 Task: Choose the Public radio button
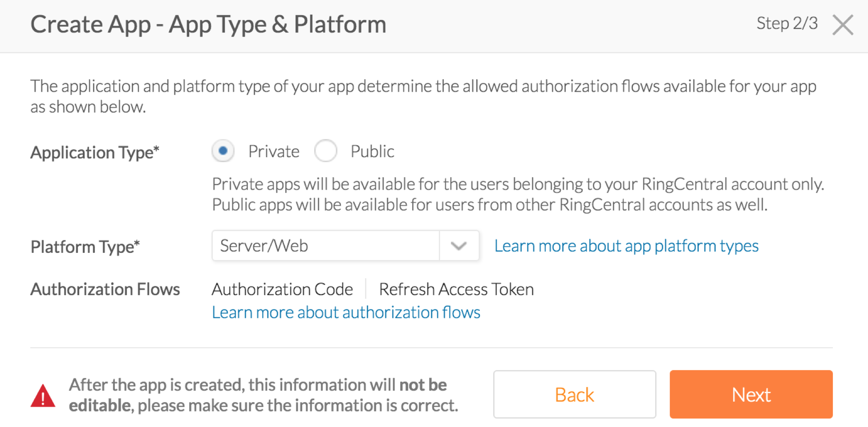325,151
